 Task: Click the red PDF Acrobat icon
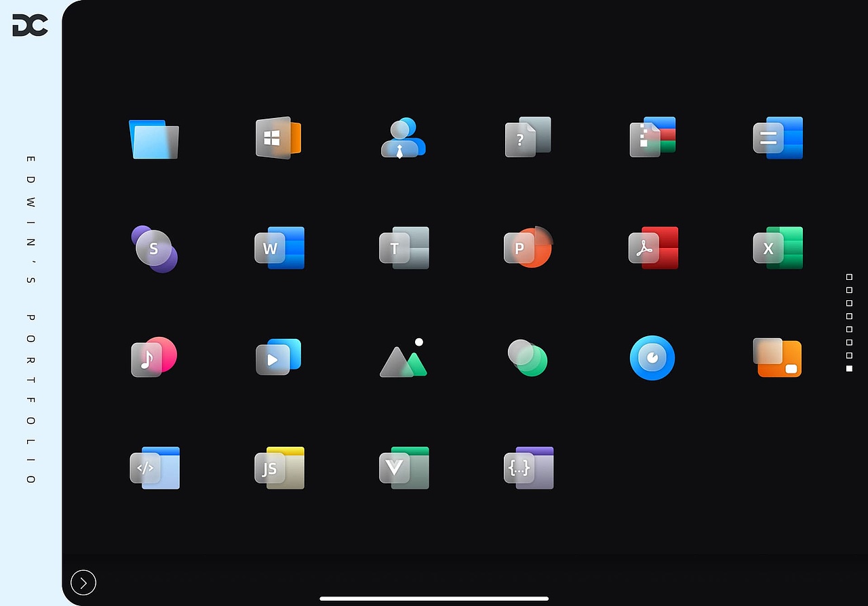(654, 248)
